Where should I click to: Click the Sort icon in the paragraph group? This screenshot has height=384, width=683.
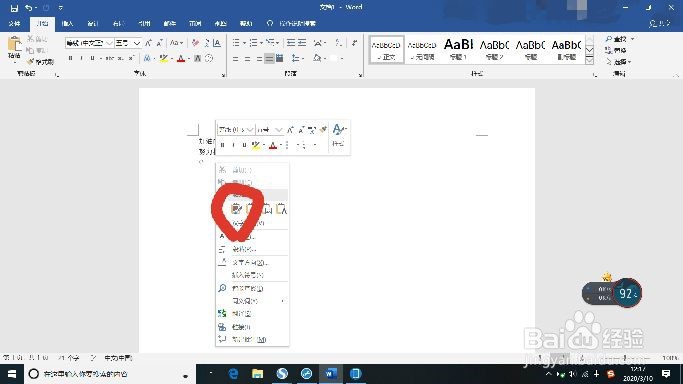(x=339, y=43)
